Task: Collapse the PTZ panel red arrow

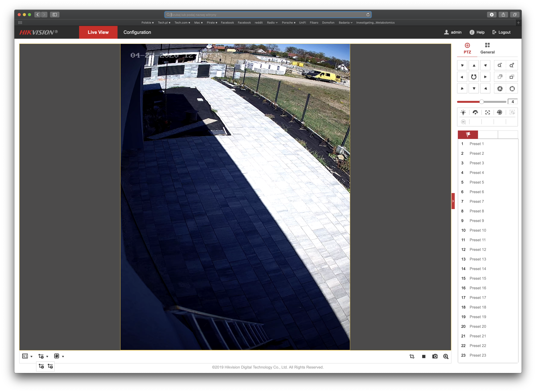Action: pyautogui.click(x=453, y=201)
